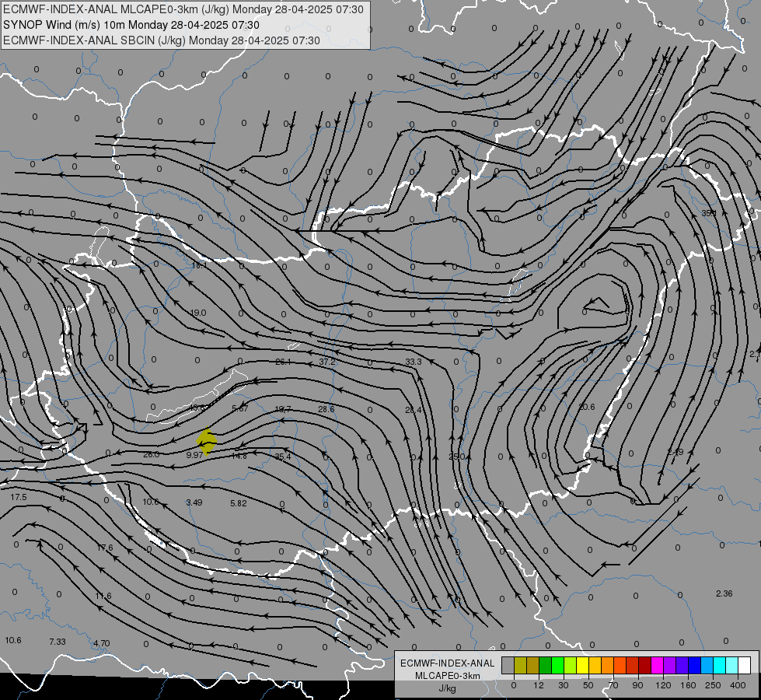Image resolution: width=761 pixels, height=700 pixels.
Task: Click the legend unit 'J/kg'
Action: click(x=447, y=688)
